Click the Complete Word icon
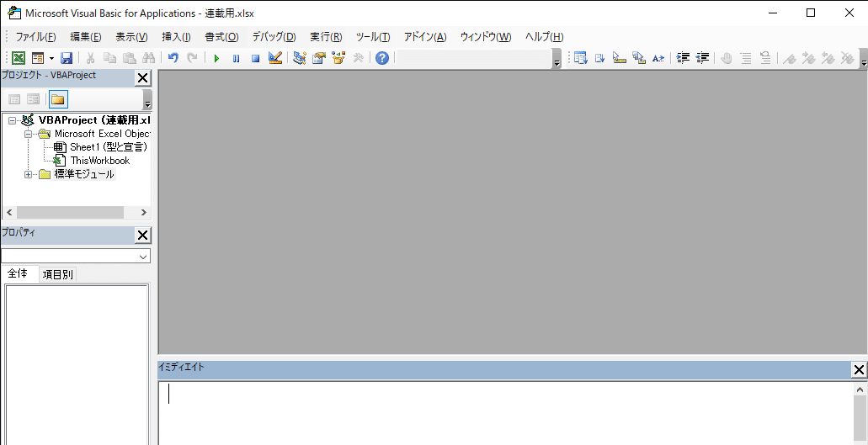This screenshot has height=445, width=868. [658, 58]
